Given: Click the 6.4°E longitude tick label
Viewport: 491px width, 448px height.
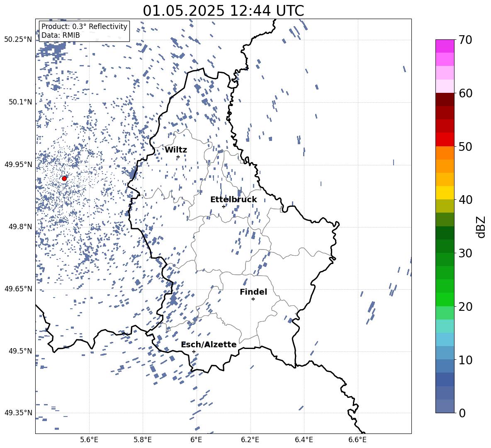Looking at the screenshot, I should pyautogui.click(x=304, y=440).
